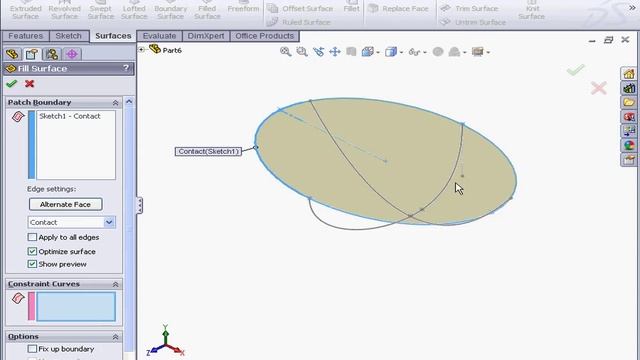Collapse the Constraint Curves section
Image resolution: width=640 pixels, height=360 pixels.
pyautogui.click(x=116, y=284)
